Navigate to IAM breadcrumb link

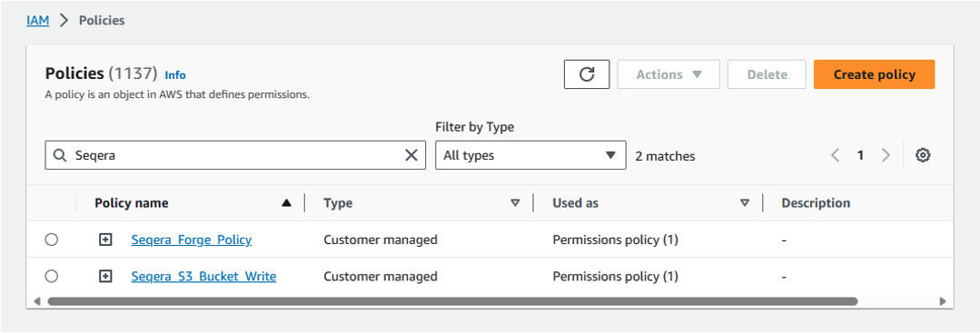click(x=37, y=21)
